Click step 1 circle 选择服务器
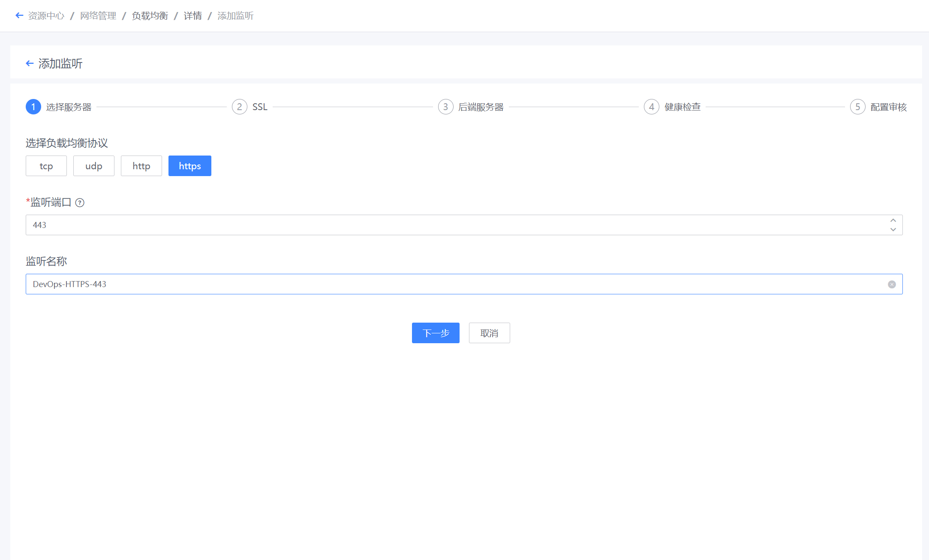Screen dimensions: 929x560 point(33,107)
